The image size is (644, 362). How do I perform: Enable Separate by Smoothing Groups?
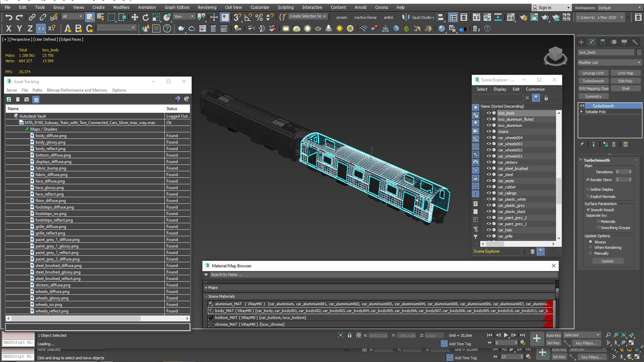[598, 228]
